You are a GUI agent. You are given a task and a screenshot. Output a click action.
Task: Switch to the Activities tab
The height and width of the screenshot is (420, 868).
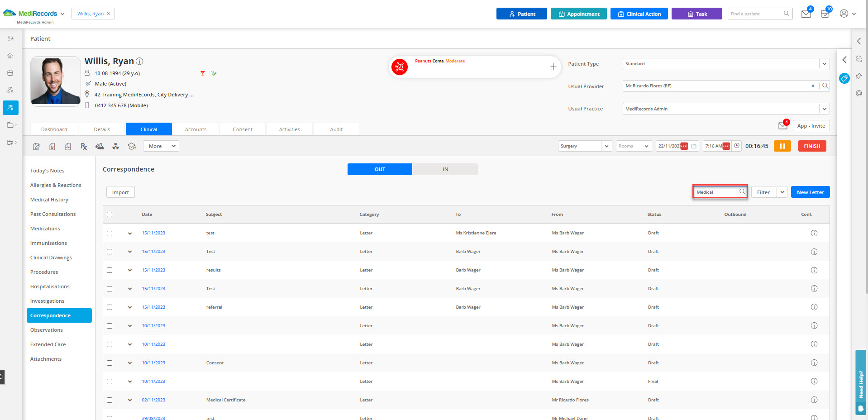[x=290, y=129]
